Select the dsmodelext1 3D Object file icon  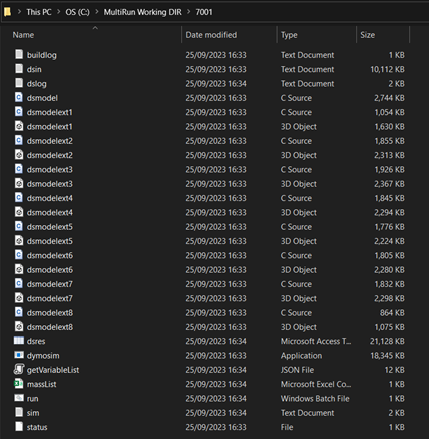[x=19, y=126]
